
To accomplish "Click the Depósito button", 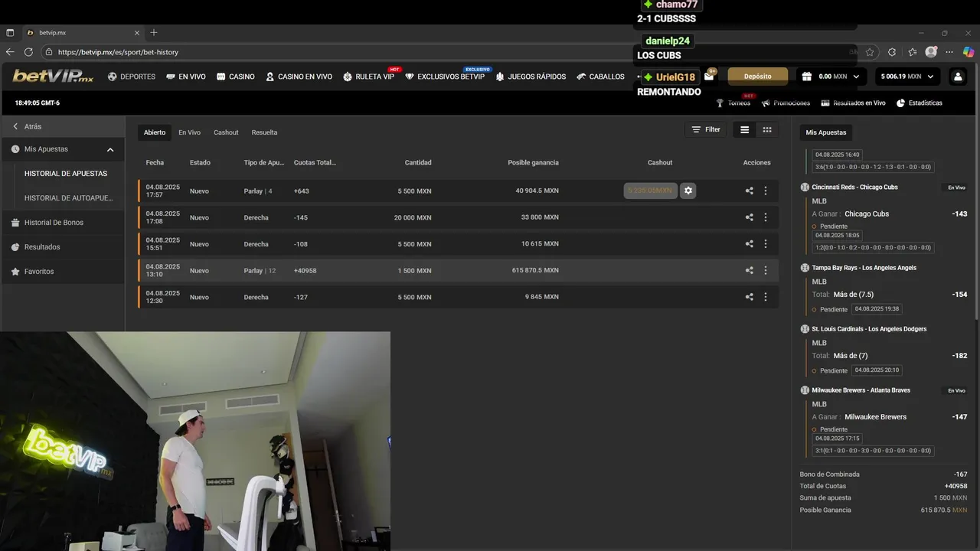I will point(757,76).
